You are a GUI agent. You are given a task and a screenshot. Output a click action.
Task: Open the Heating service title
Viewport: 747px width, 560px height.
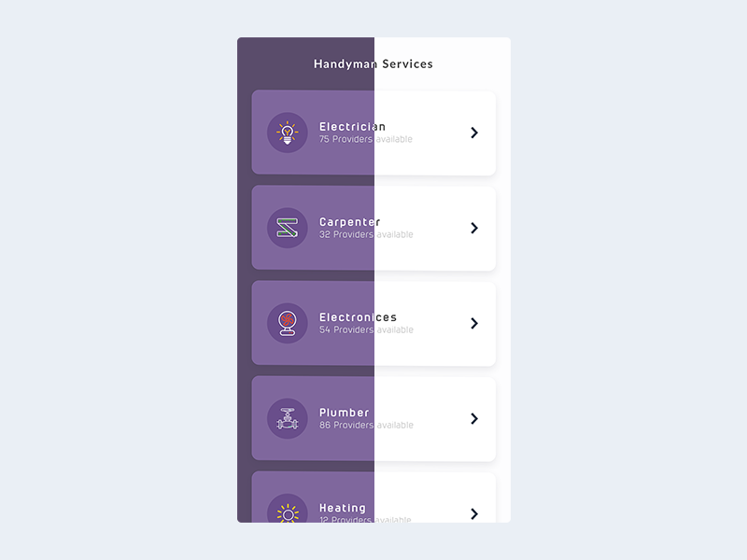[343, 508]
